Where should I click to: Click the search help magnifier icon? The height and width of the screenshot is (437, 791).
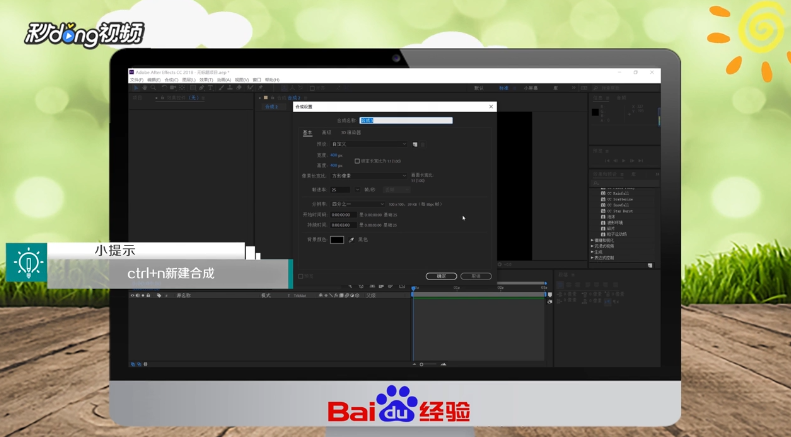click(595, 88)
